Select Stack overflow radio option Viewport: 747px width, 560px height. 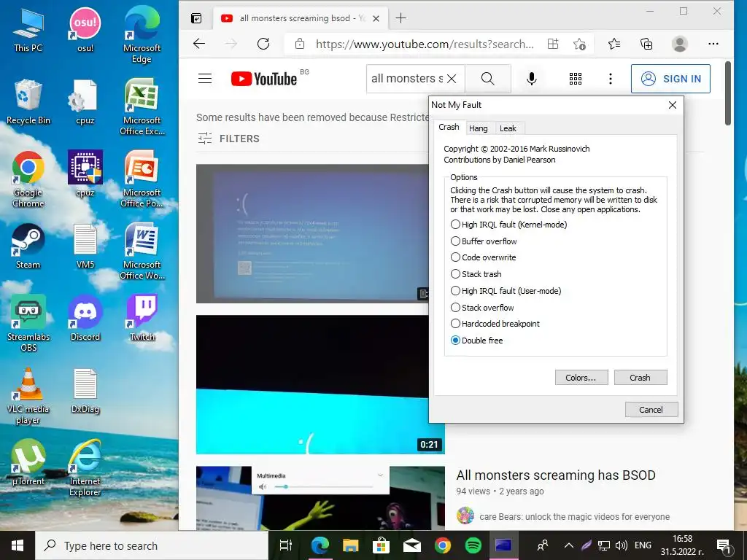[x=482, y=307]
